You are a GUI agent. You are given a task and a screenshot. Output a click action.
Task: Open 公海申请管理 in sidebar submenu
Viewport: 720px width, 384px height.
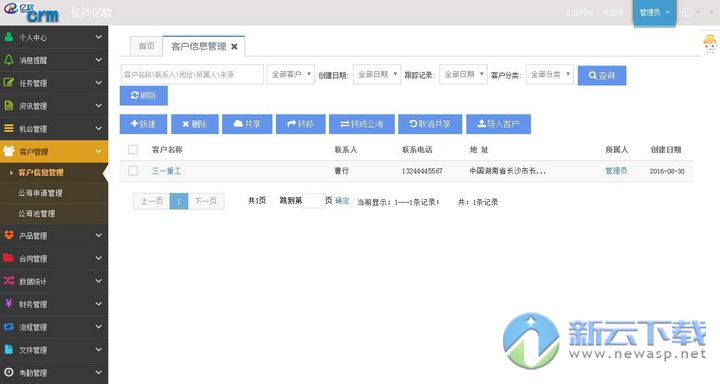pos(40,193)
